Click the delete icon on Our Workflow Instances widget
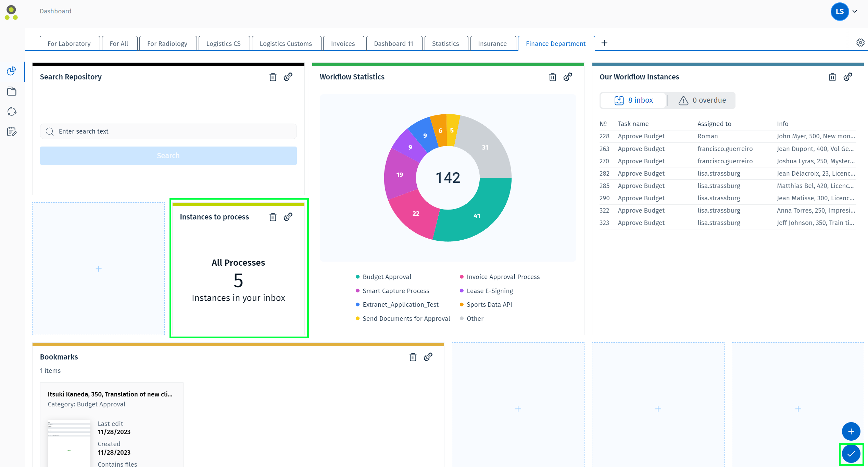Image resolution: width=868 pixels, height=467 pixels. pos(832,76)
